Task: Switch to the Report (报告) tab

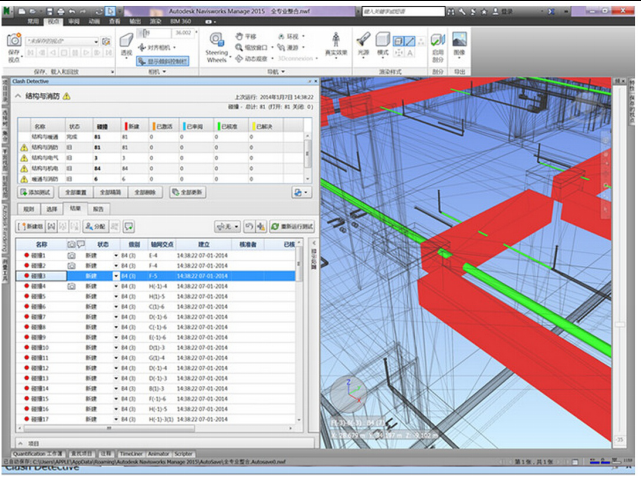Action: click(x=98, y=209)
